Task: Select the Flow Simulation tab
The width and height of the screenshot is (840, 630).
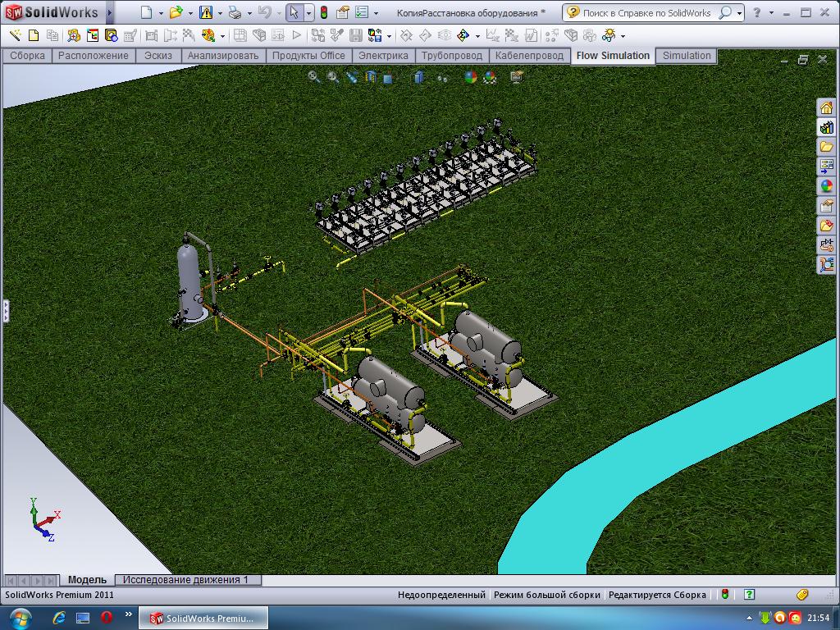Action: point(613,56)
